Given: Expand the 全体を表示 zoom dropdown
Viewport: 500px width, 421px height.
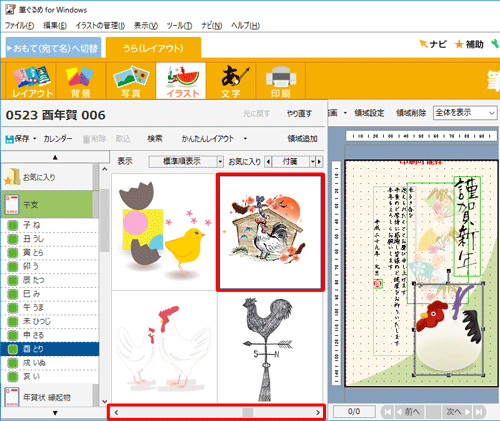Looking at the screenshot, I should click(x=465, y=113).
